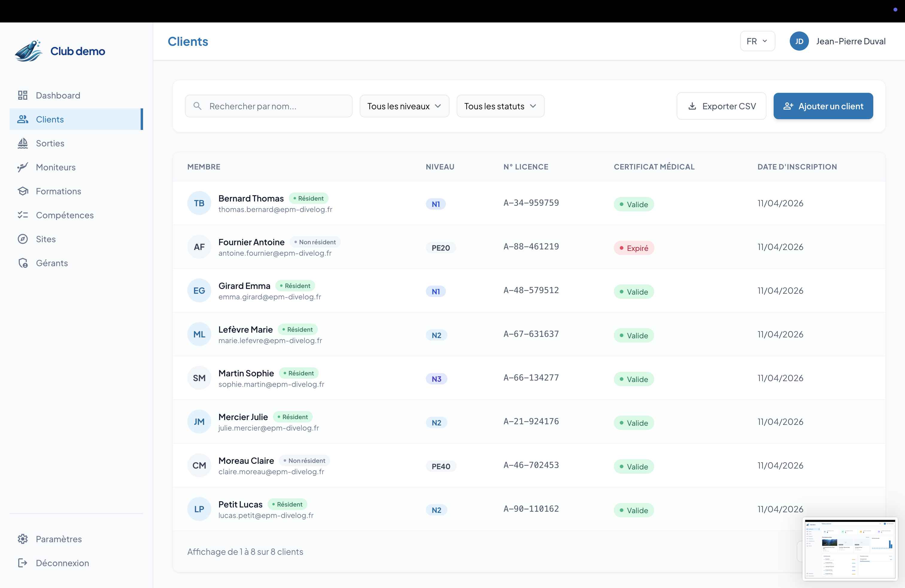Expand the Tous les niveaux dropdown
The width and height of the screenshot is (905, 588).
tap(404, 106)
